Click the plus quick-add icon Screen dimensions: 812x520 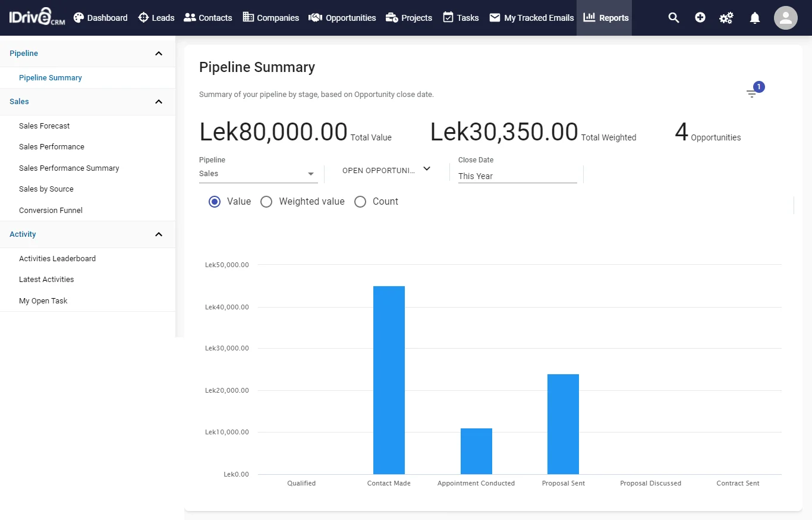click(x=700, y=18)
